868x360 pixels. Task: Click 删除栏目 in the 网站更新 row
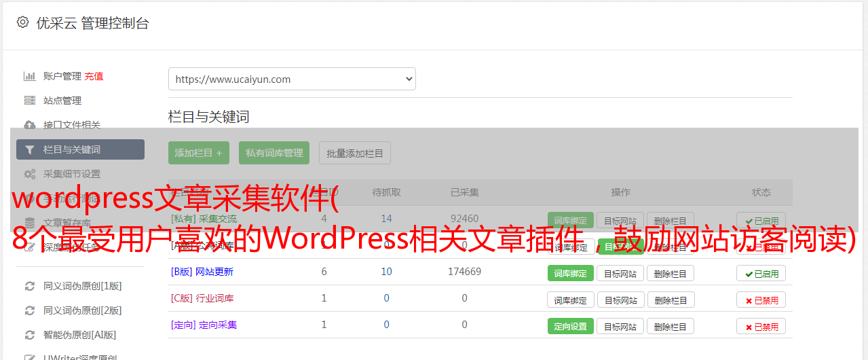point(670,273)
